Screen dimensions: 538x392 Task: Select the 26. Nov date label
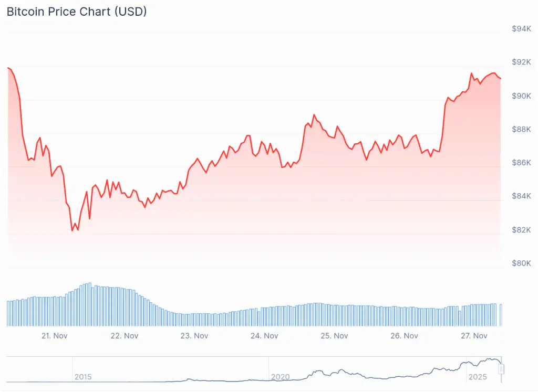click(x=404, y=336)
